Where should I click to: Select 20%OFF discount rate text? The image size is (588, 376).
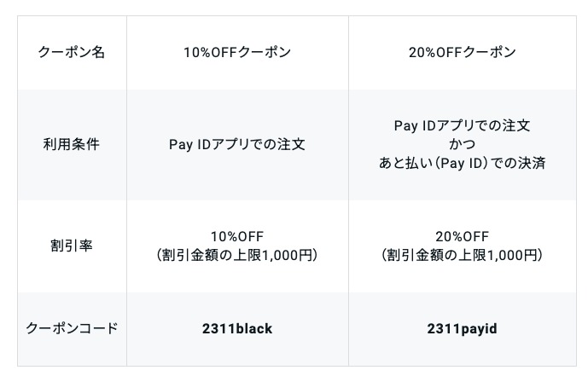click(x=462, y=236)
